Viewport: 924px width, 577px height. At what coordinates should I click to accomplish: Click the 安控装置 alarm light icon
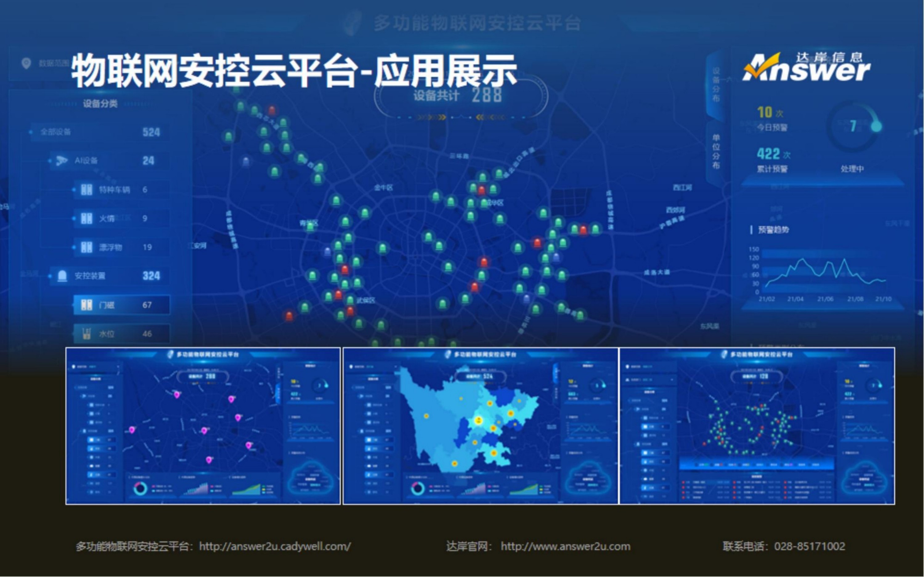click(x=62, y=276)
